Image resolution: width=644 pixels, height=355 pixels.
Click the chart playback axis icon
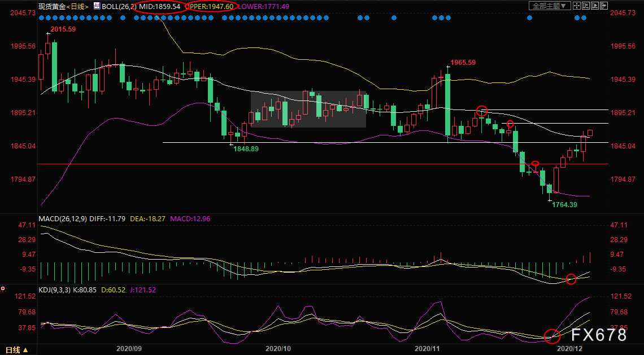[x=595, y=6]
